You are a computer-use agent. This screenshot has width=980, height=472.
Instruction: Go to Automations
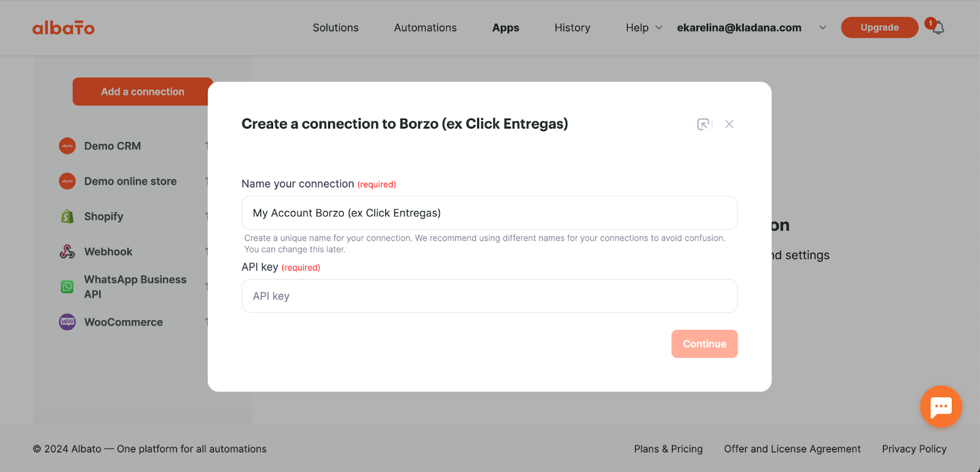[425, 28]
